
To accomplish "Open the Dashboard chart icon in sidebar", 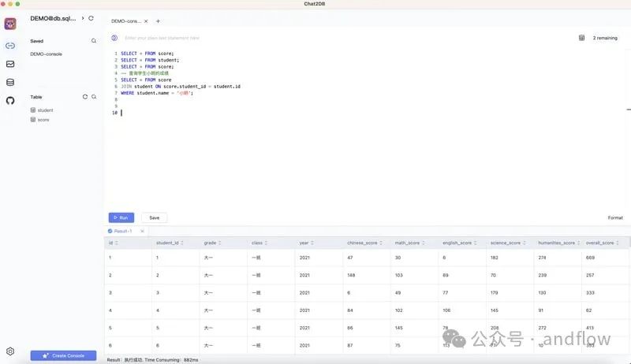I will (x=10, y=64).
